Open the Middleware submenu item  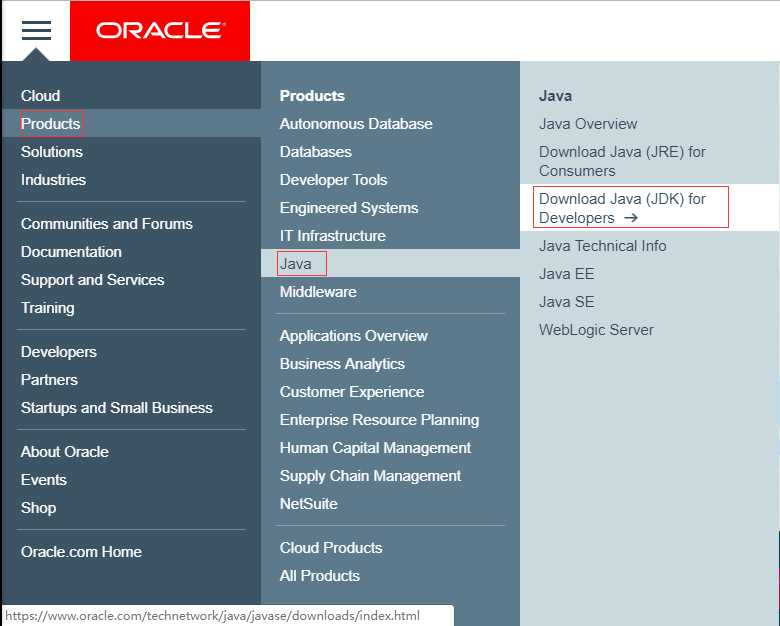click(x=318, y=292)
